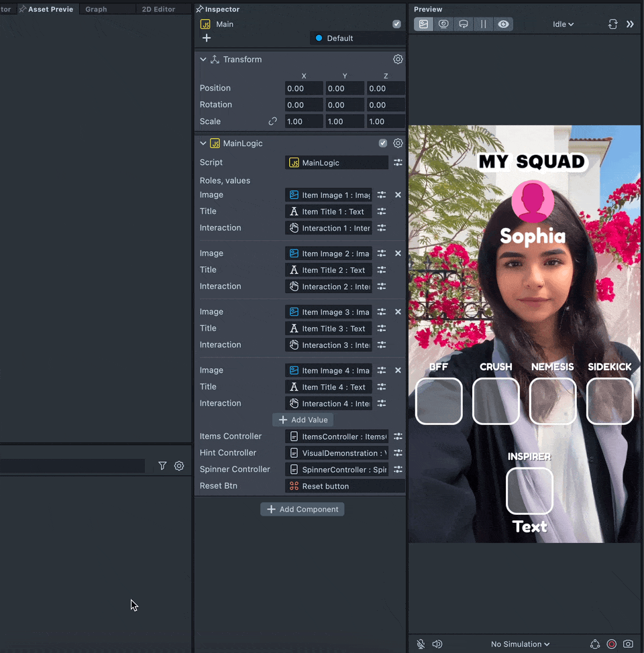Click the refresh preview icon
The width and height of the screenshot is (644, 653).
612,24
